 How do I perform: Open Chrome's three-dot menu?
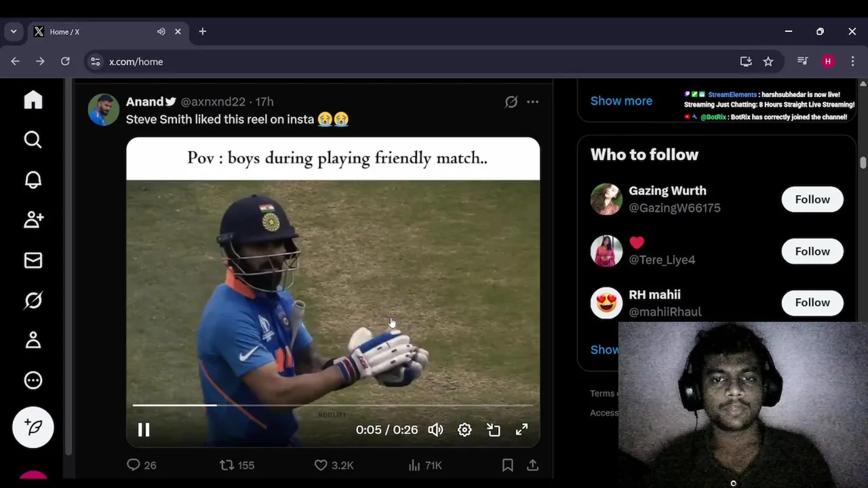click(x=852, y=61)
